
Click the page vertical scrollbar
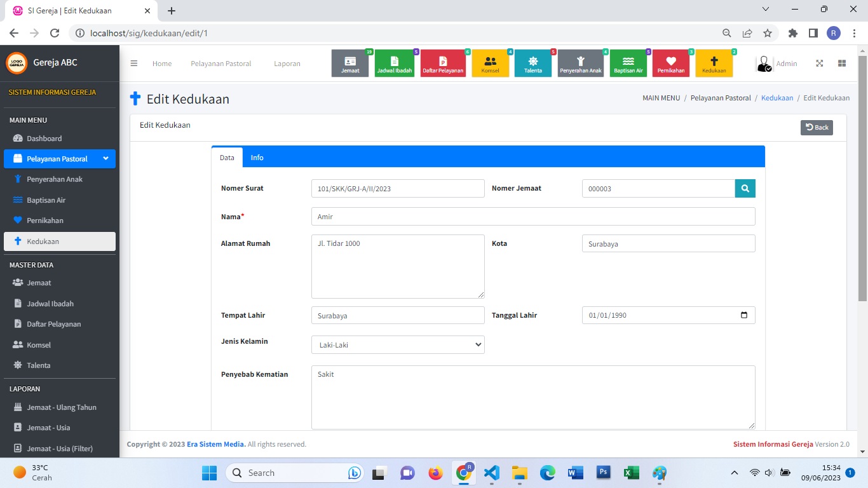862,191
